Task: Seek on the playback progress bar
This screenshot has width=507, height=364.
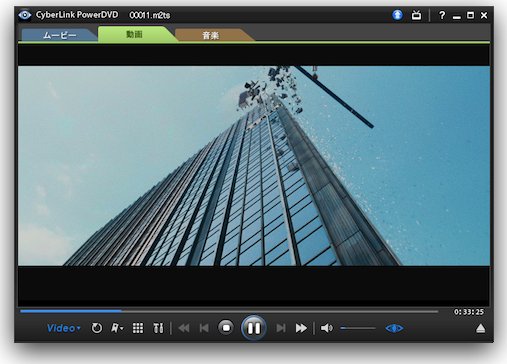Action: click(x=229, y=311)
